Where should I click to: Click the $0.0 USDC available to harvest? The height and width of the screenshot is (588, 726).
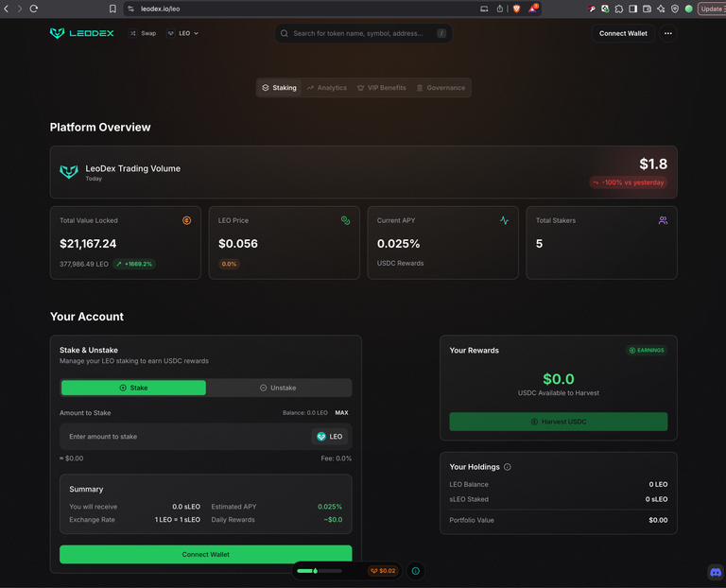(559, 379)
